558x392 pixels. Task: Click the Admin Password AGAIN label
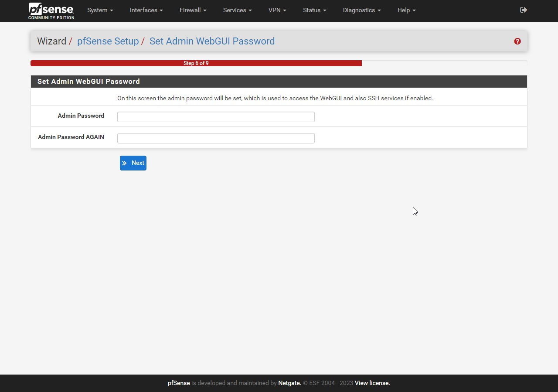[71, 137]
